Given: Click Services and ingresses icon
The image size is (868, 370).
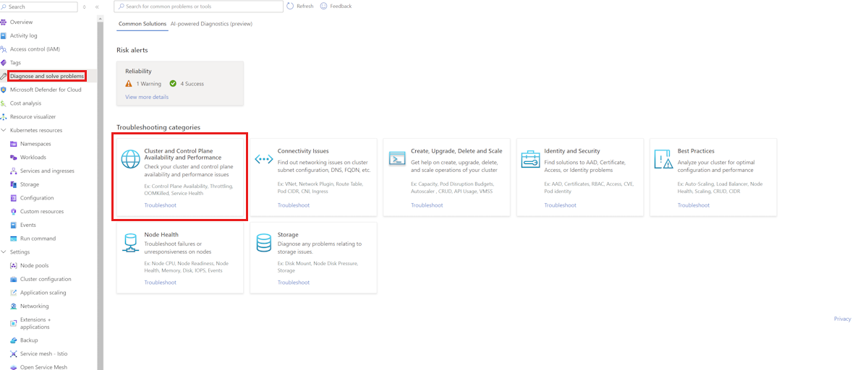Looking at the screenshot, I should click(x=14, y=171).
